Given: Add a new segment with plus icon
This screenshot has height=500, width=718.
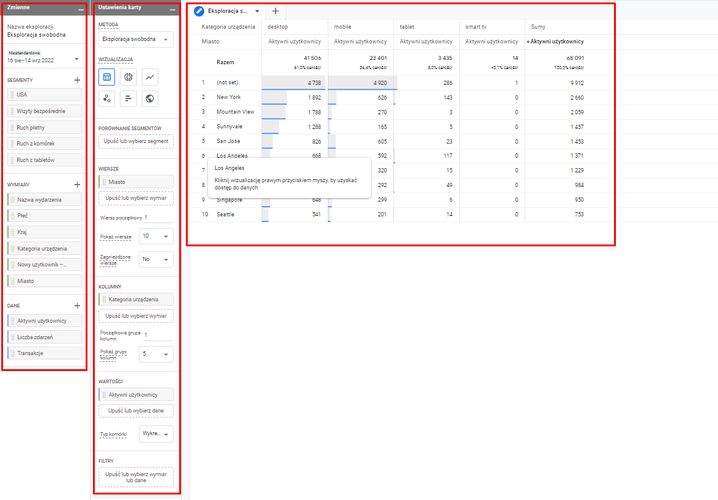Looking at the screenshot, I should pyautogui.click(x=77, y=78).
